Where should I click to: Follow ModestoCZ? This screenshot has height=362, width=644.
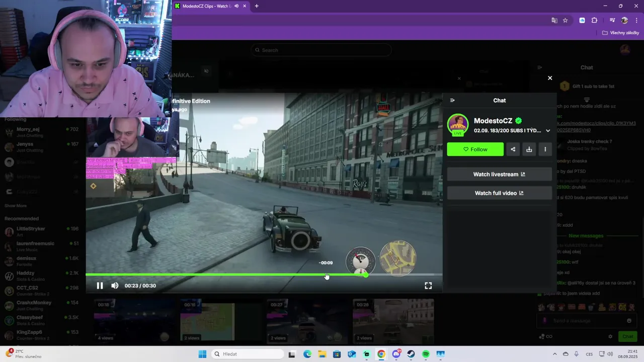[475, 149]
